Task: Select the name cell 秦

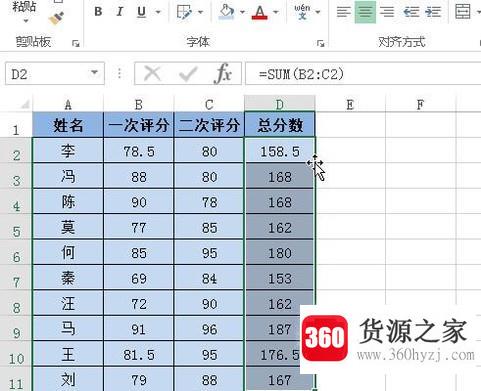Action: pos(68,278)
